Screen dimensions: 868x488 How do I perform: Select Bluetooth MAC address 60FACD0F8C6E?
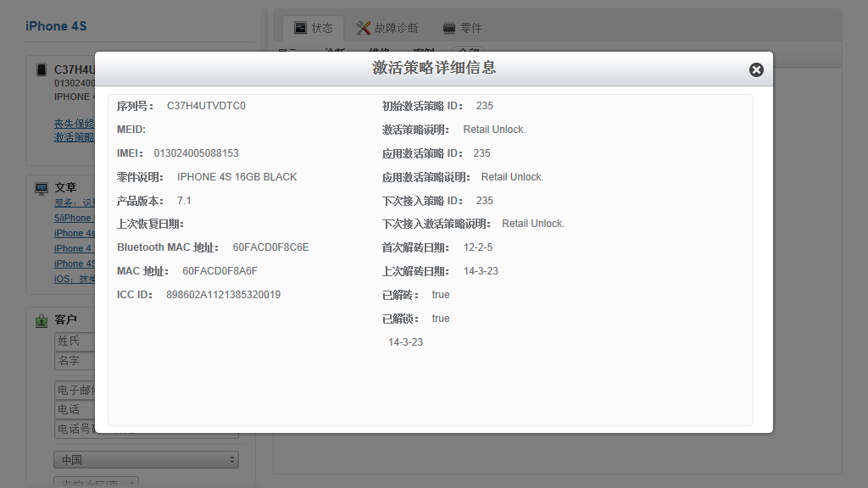tap(270, 247)
